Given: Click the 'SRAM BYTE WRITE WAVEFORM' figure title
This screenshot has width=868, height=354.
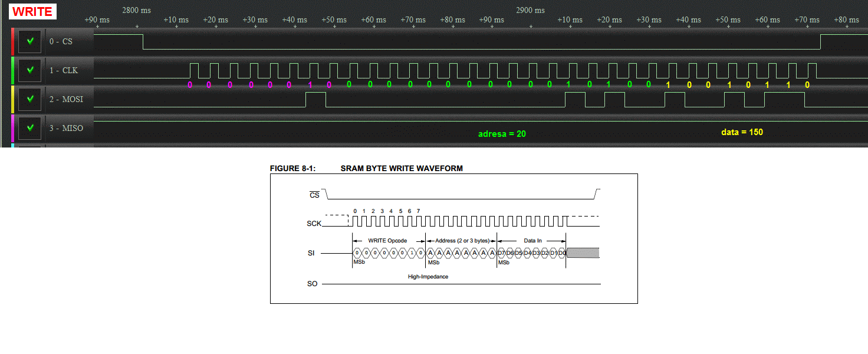Looking at the screenshot, I should point(402,169).
